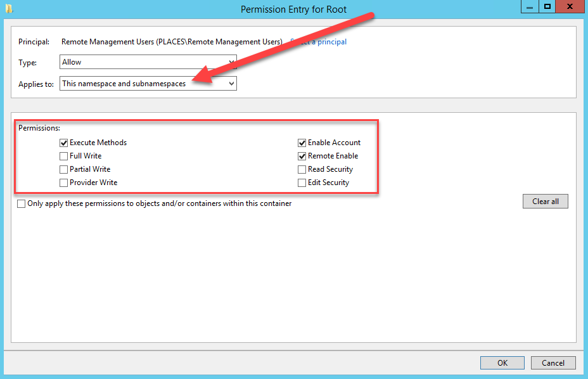This screenshot has height=379, width=588.
Task: Confirm changes with the OK button
Action: (502, 363)
